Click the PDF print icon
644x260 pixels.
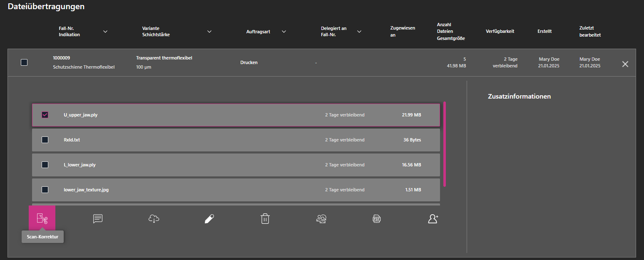[x=377, y=219]
